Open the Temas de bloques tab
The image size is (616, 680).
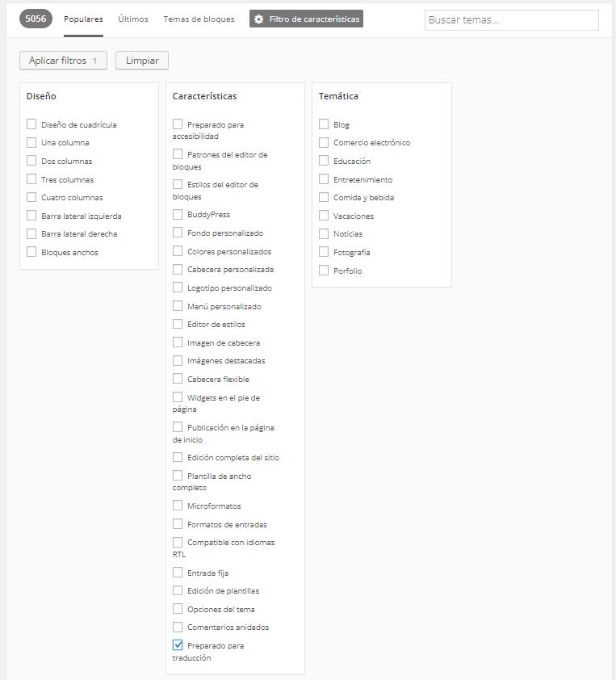click(199, 19)
